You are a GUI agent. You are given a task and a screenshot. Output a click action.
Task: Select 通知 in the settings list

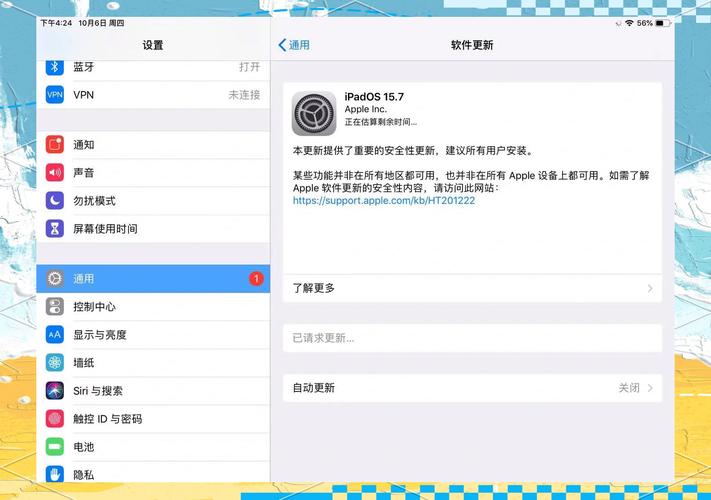[153, 145]
